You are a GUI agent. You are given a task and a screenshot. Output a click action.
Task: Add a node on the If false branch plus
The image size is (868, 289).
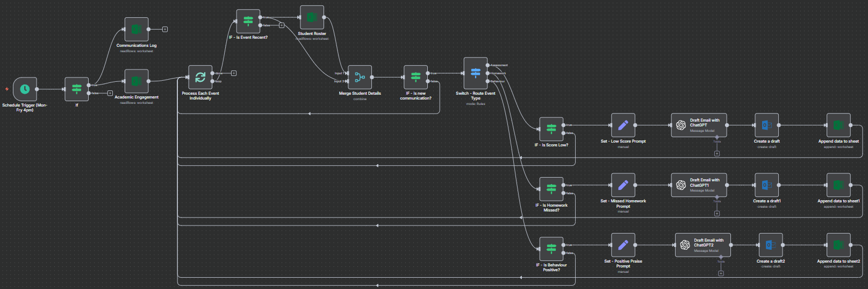click(110, 93)
